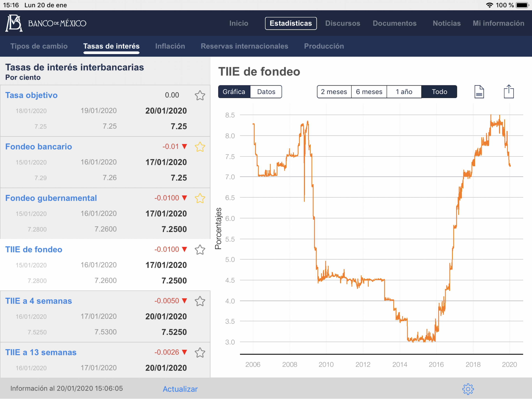The image size is (532, 399).
Task: Open the document export icon
Action: 479,92
